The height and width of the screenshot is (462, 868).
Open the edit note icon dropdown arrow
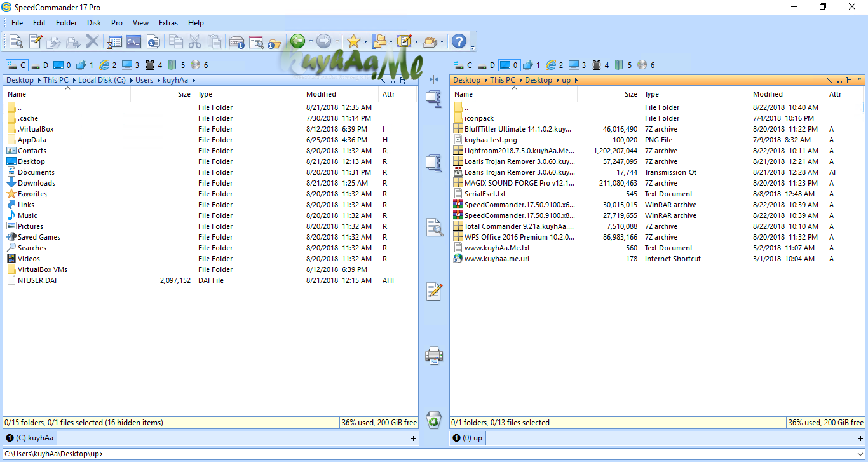(x=416, y=42)
